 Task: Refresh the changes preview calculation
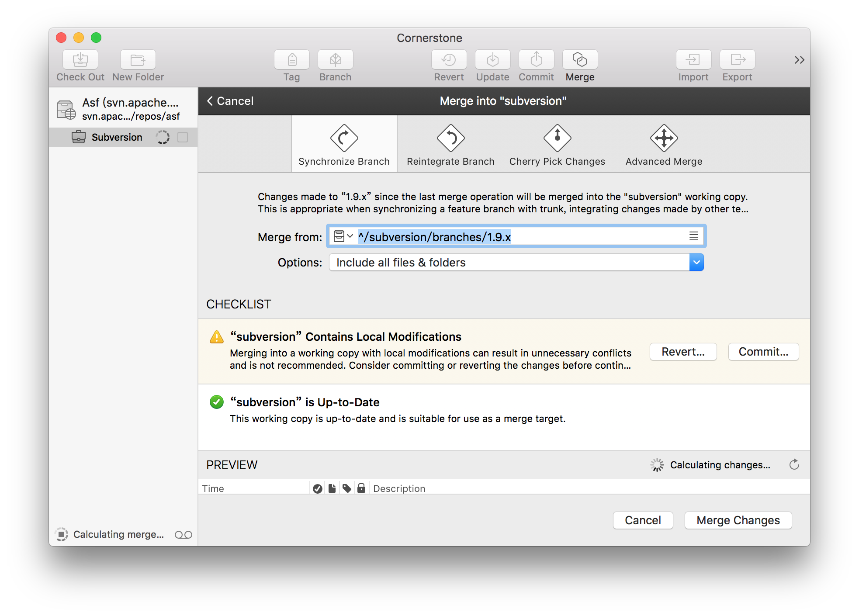pyautogui.click(x=794, y=465)
